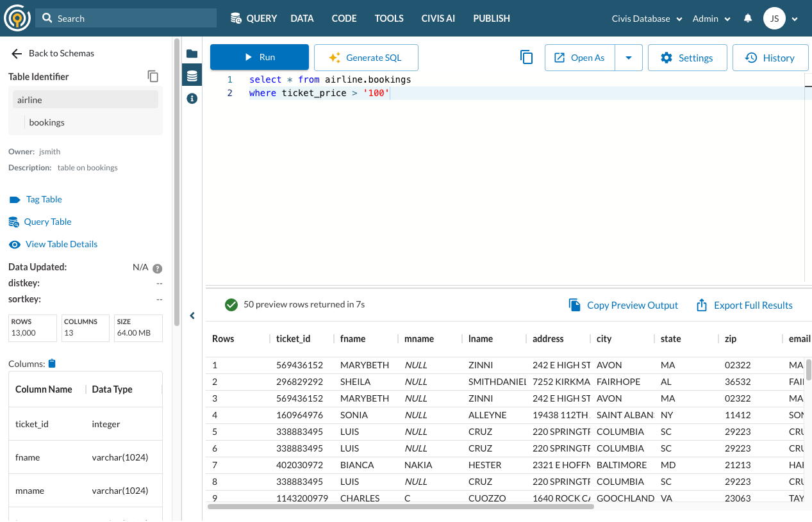Expand the Civis Database dropdown
Image resolution: width=812 pixels, height=522 pixels.
click(647, 19)
